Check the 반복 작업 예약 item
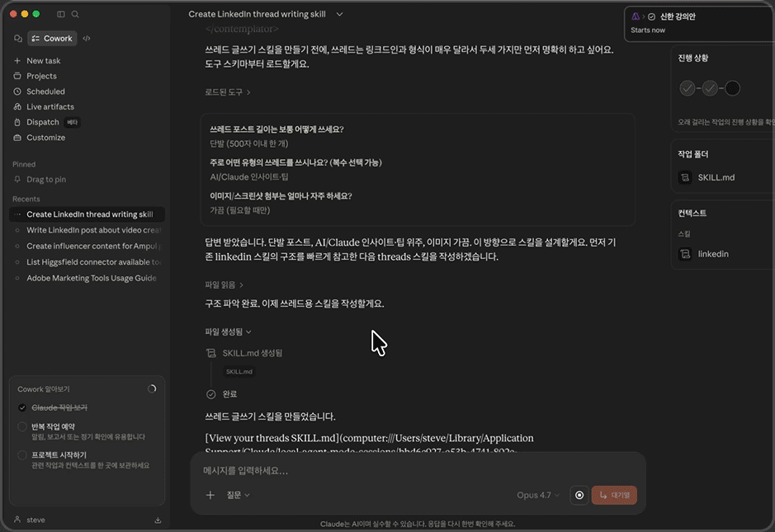Viewport: 775px width, 532px height. pos(22,426)
